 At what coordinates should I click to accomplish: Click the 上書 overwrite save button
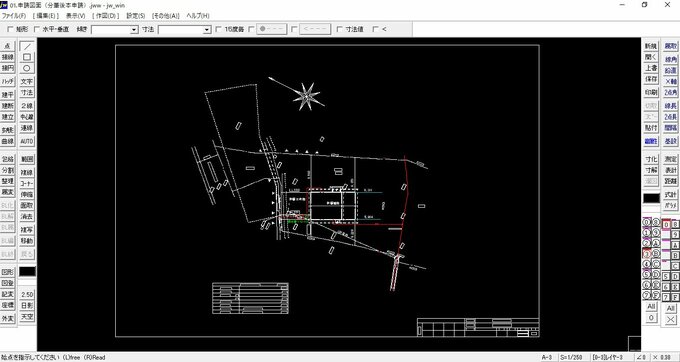[x=651, y=68]
